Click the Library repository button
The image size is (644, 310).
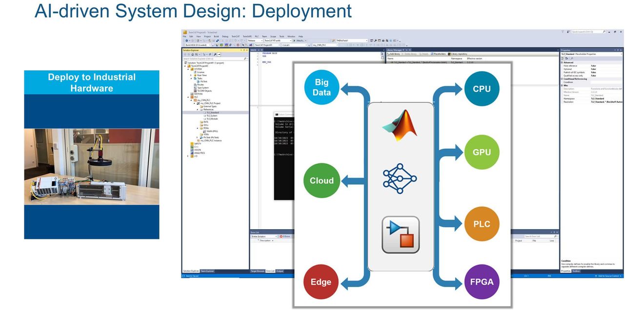[x=457, y=54]
